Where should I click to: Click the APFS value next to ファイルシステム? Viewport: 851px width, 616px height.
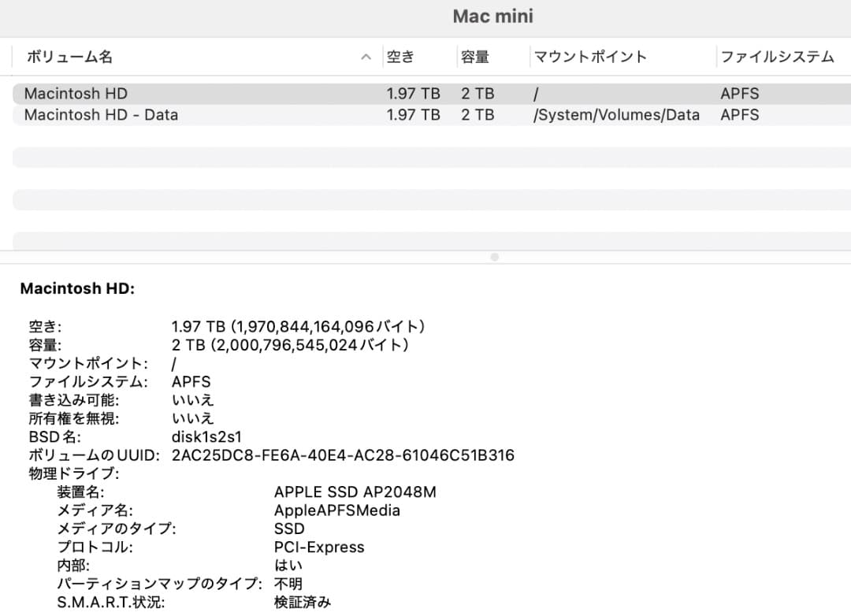pyautogui.click(x=189, y=381)
